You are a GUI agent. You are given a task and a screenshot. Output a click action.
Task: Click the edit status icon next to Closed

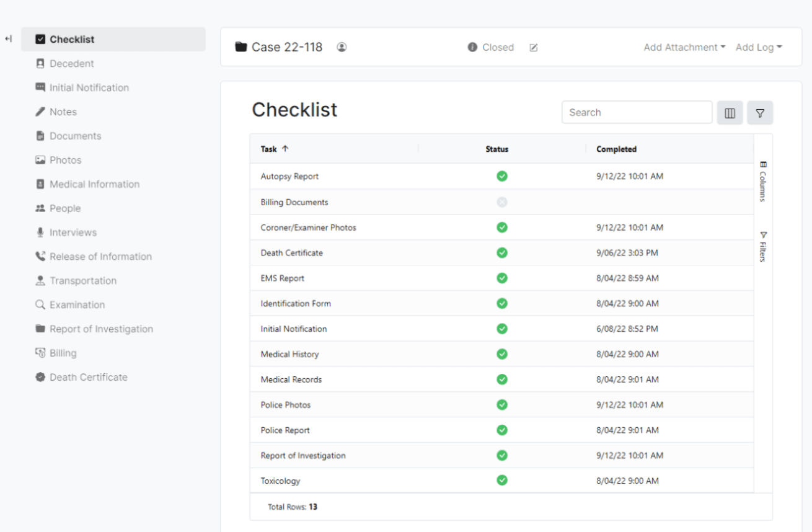pyautogui.click(x=534, y=48)
